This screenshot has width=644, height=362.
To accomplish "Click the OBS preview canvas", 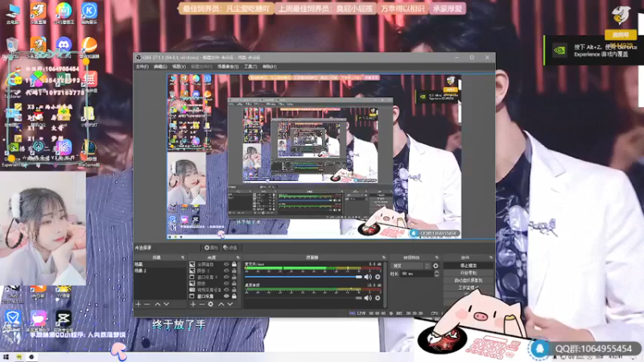I will (314, 156).
